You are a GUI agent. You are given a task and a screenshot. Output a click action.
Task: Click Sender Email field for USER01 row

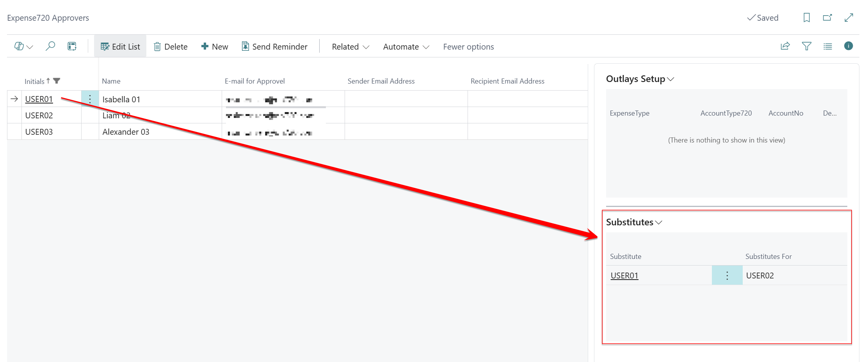(x=406, y=99)
